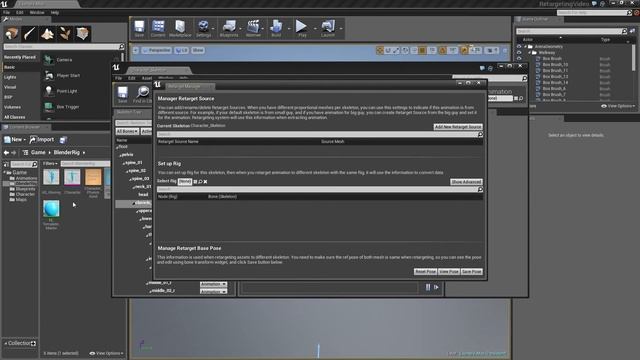Select the Geometry Editing mode icon
This screenshot has width=640, height=360.
(x=83, y=33)
